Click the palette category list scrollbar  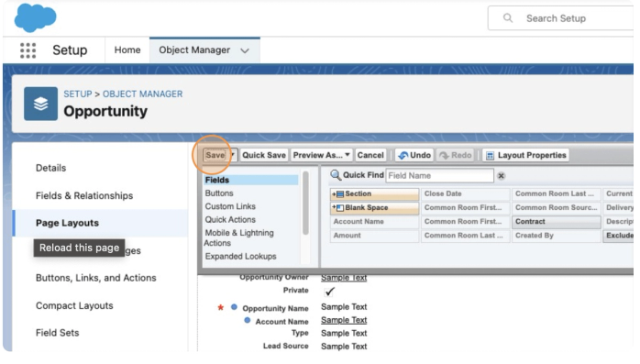click(305, 204)
